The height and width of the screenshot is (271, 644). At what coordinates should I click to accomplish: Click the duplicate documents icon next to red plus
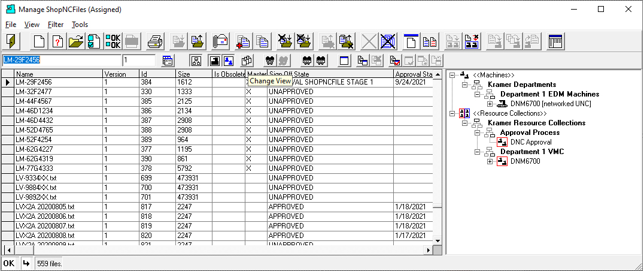(x=262, y=41)
